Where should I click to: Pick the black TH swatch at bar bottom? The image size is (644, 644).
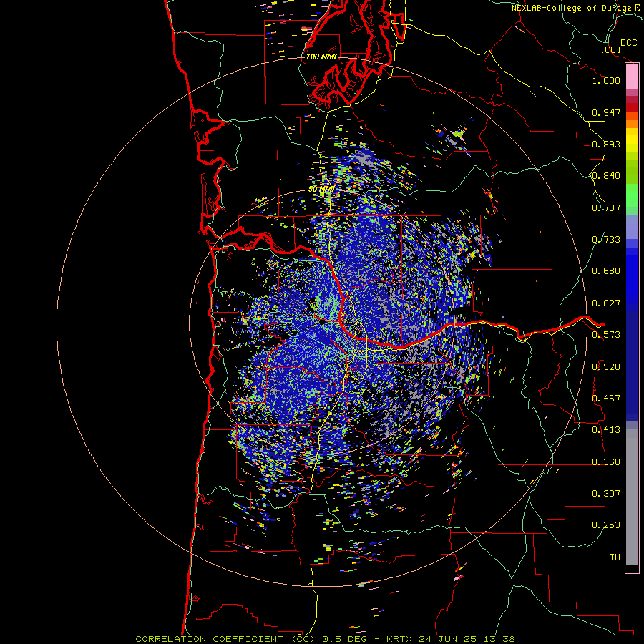point(632,569)
